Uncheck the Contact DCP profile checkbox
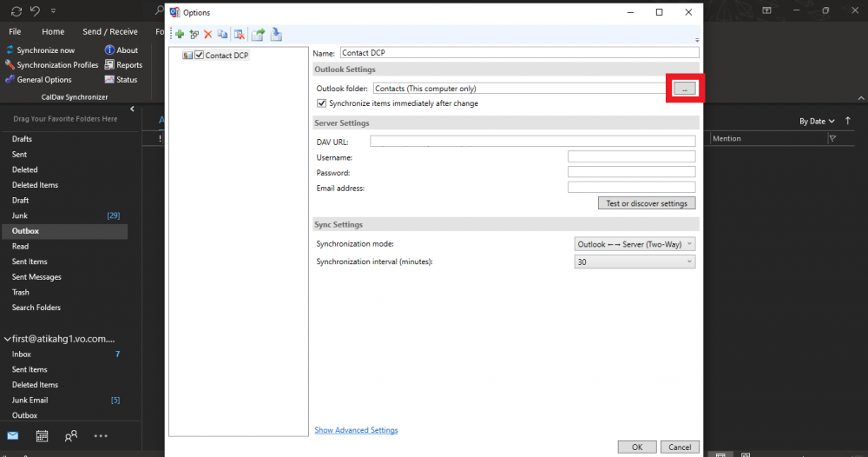The width and height of the screenshot is (868, 457). (200, 56)
